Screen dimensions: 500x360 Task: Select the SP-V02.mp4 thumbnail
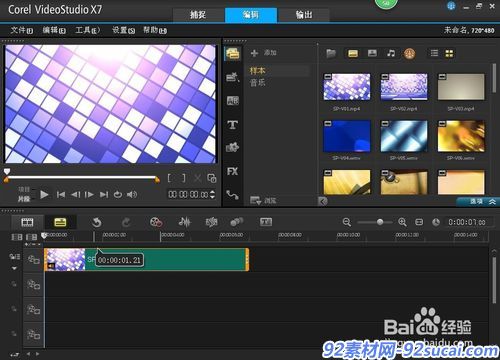point(404,87)
